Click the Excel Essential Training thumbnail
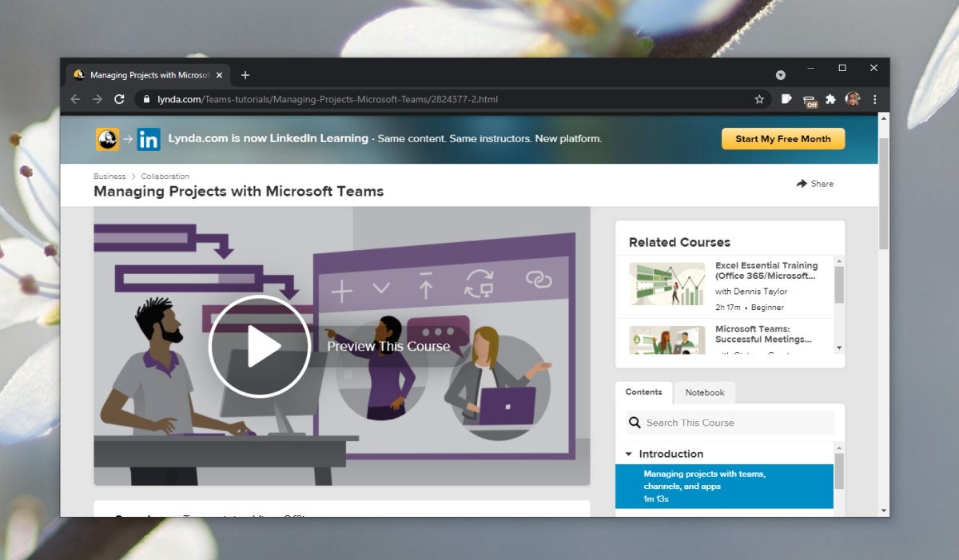The image size is (959, 560). pyautogui.click(x=667, y=284)
